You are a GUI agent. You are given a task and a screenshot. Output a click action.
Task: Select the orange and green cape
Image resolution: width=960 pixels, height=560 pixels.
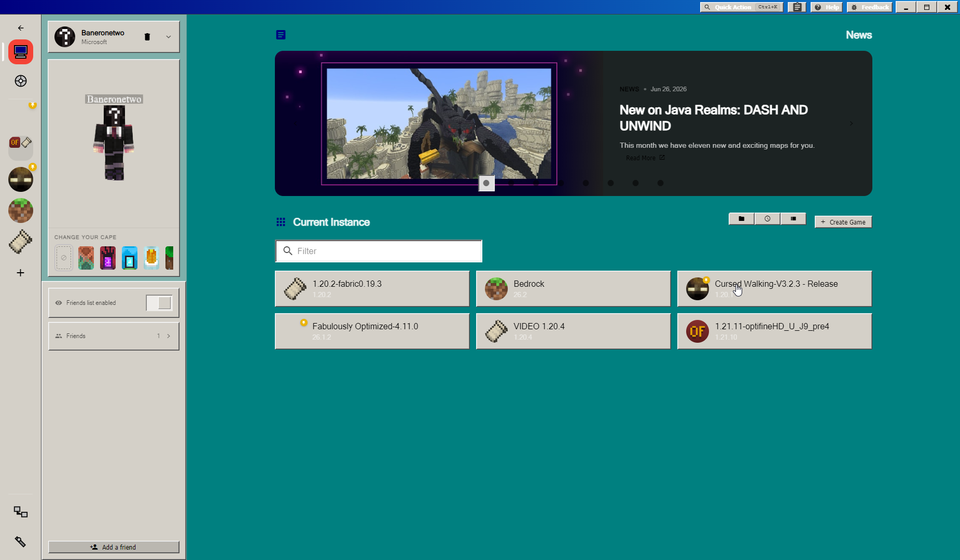click(x=86, y=258)
